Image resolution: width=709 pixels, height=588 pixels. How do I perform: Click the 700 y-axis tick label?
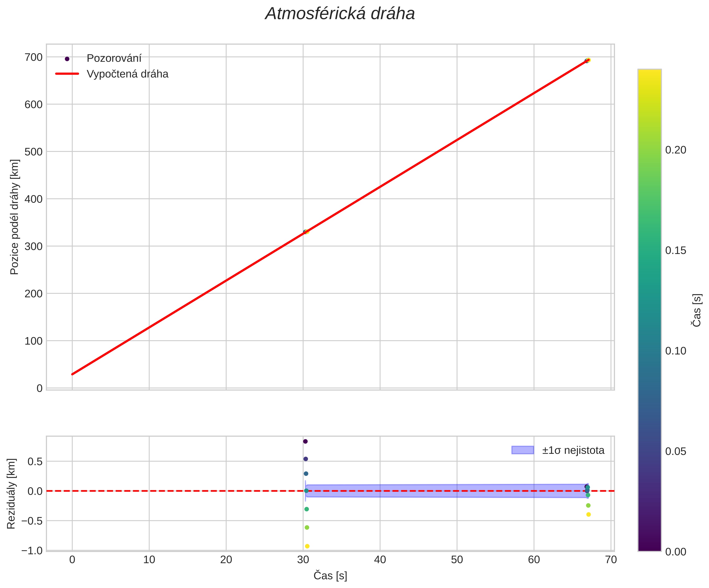33,57
